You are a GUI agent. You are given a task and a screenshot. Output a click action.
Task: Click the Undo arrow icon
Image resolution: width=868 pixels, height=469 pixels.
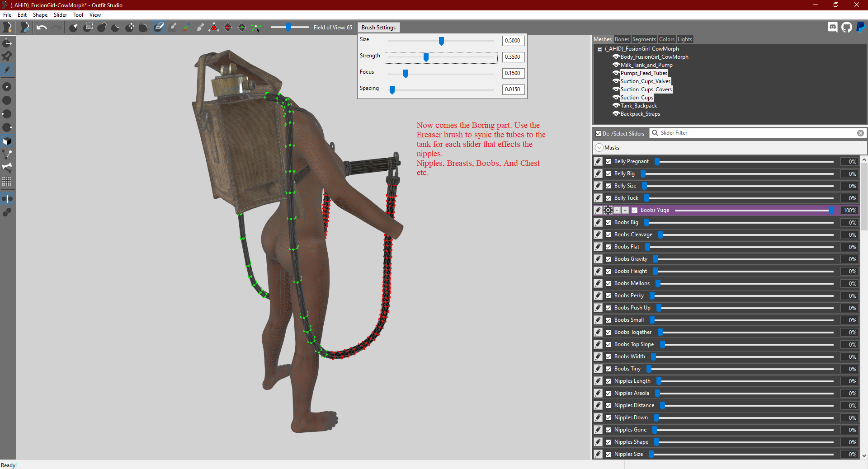click(42, 28)
